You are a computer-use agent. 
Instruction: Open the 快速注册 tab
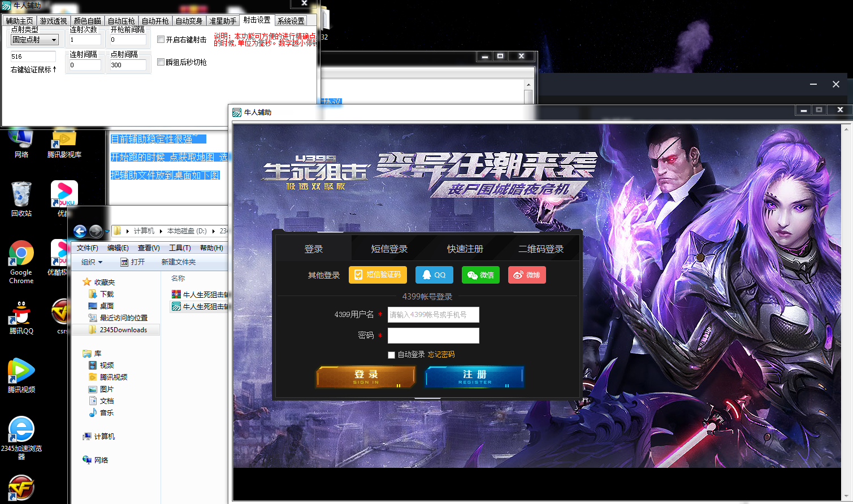(x=465, y=249)
